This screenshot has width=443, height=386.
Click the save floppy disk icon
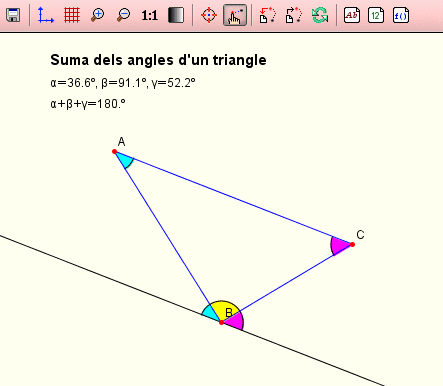[x=13, y=15]
